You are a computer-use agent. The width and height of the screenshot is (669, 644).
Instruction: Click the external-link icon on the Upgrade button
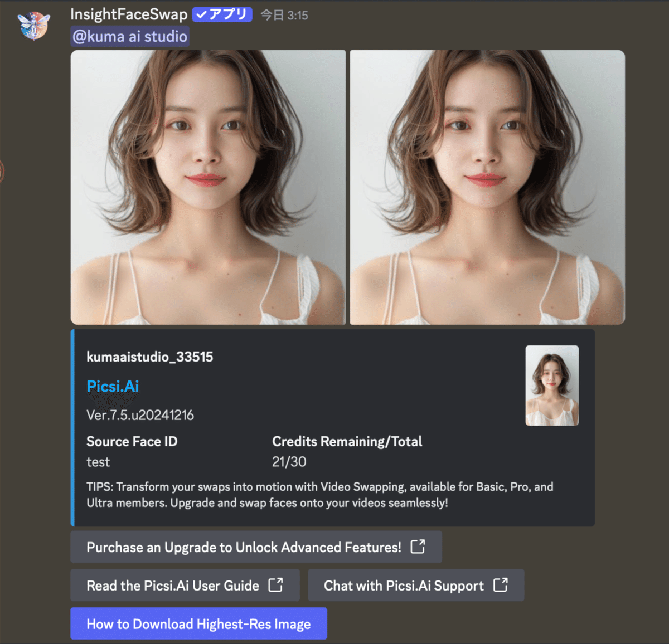[418, 547]
